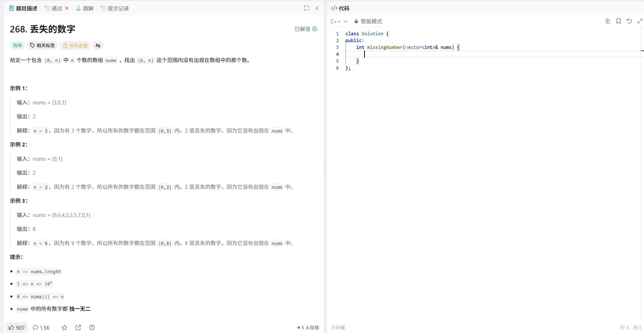Expand the code editor to fullscreen
This screenshot has height=333, width=644.
click(640, 21)
